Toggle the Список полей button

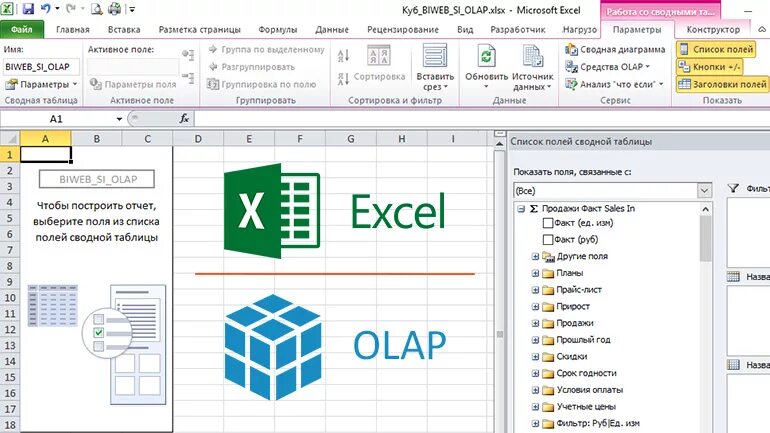click(x=716, y=50)
